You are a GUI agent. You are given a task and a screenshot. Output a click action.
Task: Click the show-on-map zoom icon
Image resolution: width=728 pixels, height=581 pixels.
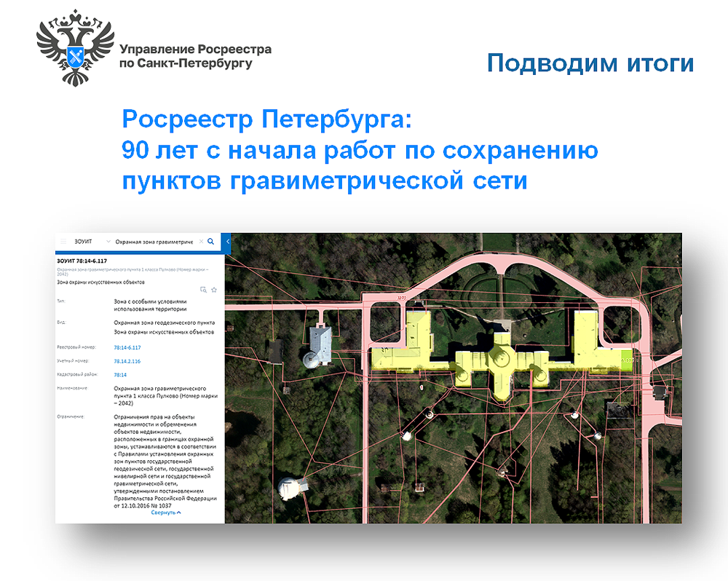point(204,290)
